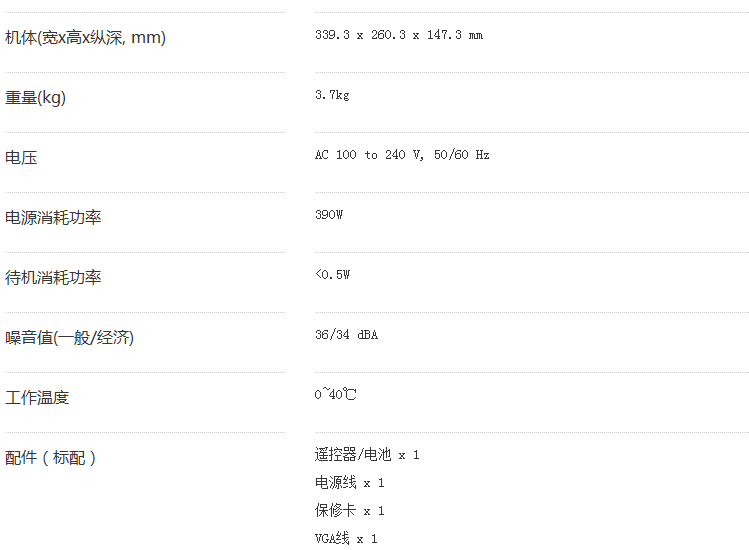Select the 390W power consumption value

pyautogui.click(x=329, y=215)
